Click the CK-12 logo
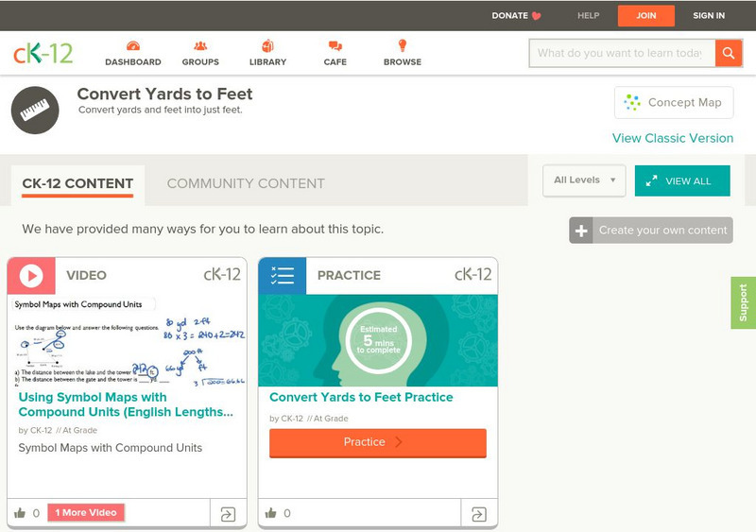756x532 pixels. (x=43, y=53)
